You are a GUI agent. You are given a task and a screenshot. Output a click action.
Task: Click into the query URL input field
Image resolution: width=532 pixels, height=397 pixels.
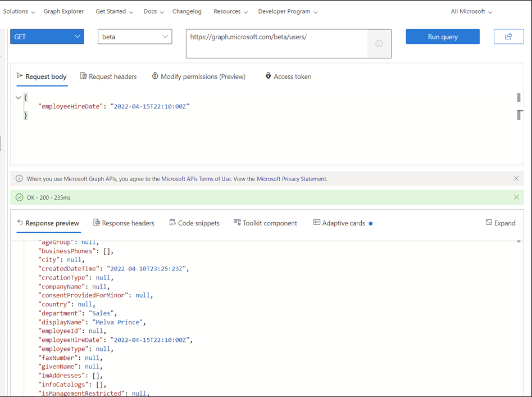coord(276,43)
